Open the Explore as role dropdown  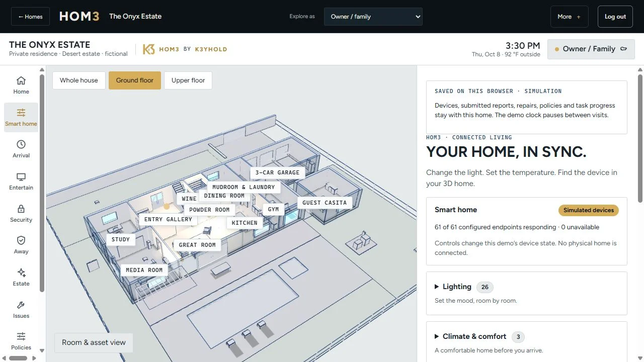[x=373, y=17]
